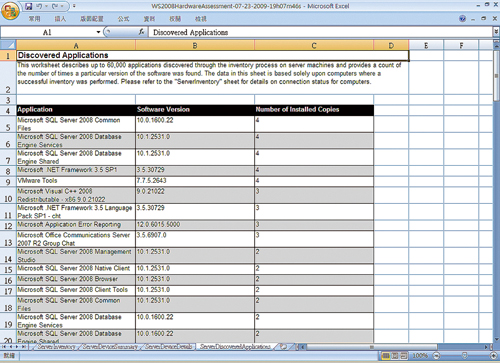Click the Insert Function fx icon
500x363 pixels.
click(141, 32)
